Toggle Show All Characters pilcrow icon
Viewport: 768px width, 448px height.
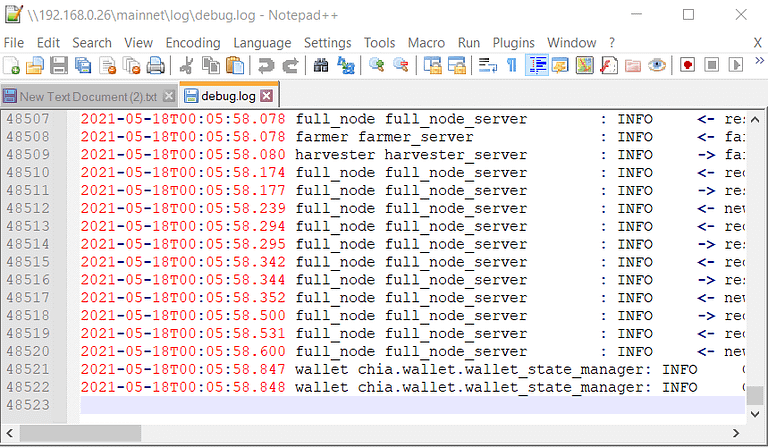point(512,65)
